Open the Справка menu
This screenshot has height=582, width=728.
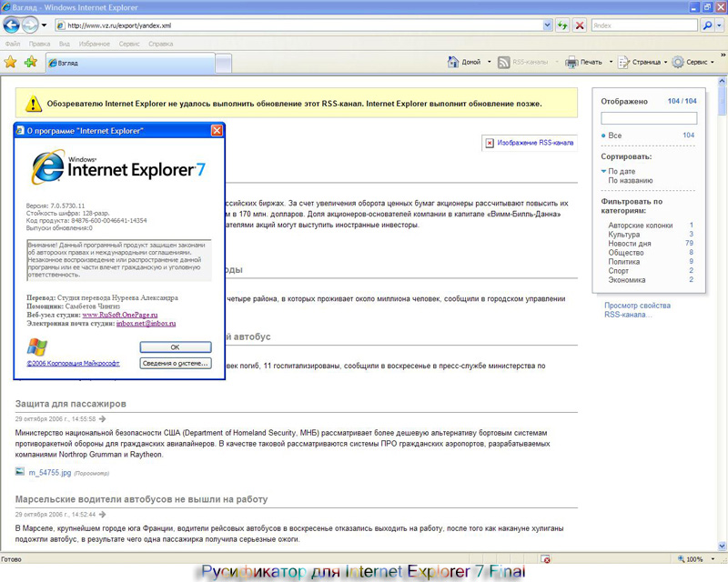161,44
